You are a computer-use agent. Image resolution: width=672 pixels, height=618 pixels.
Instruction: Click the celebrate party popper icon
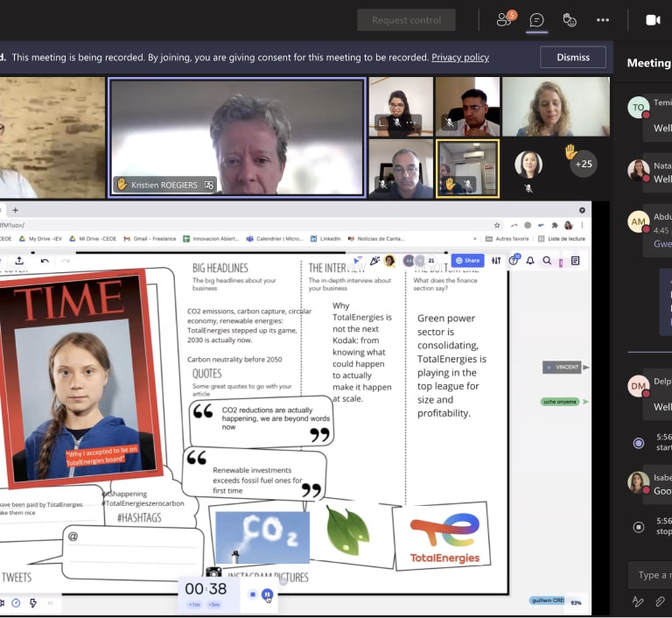click(375, 260)
